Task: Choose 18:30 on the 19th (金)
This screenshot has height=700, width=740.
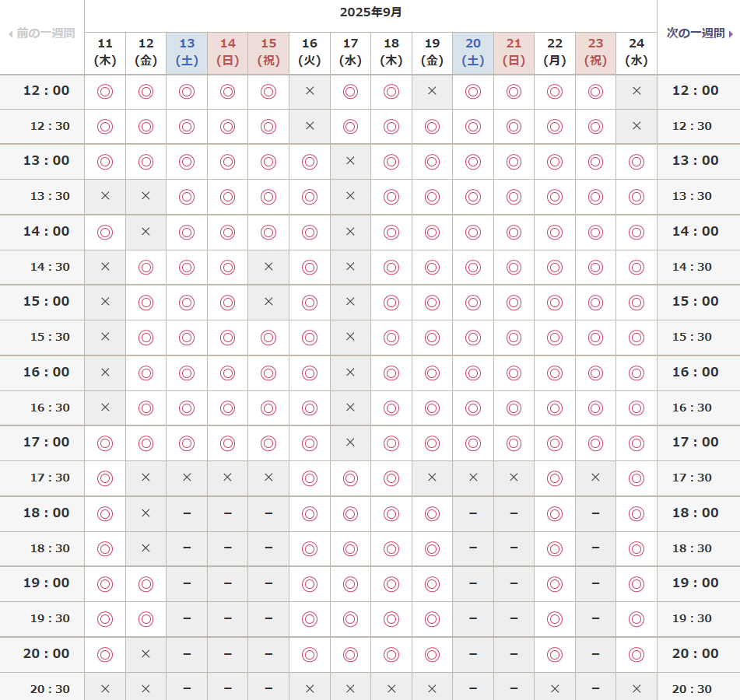Action: coord(432,548)
